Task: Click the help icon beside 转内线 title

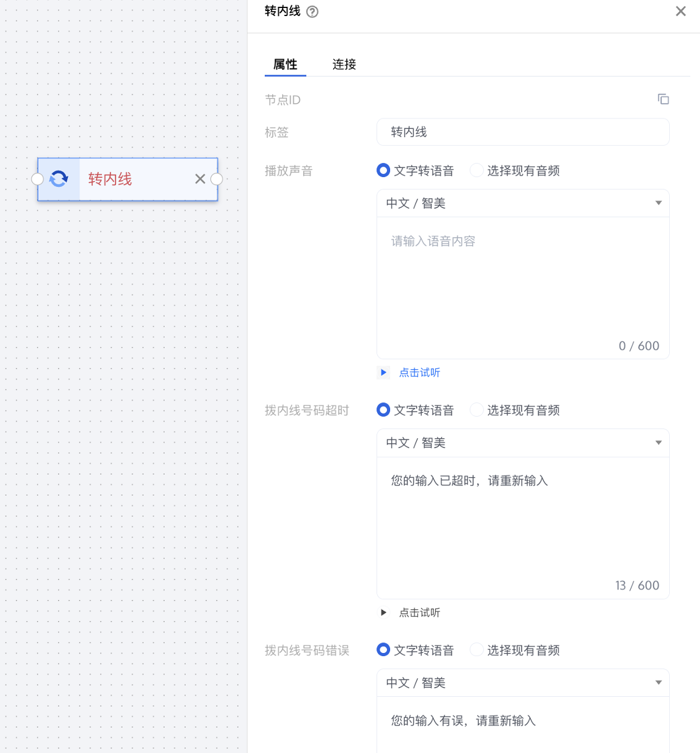Action: (x=312, y=12)
